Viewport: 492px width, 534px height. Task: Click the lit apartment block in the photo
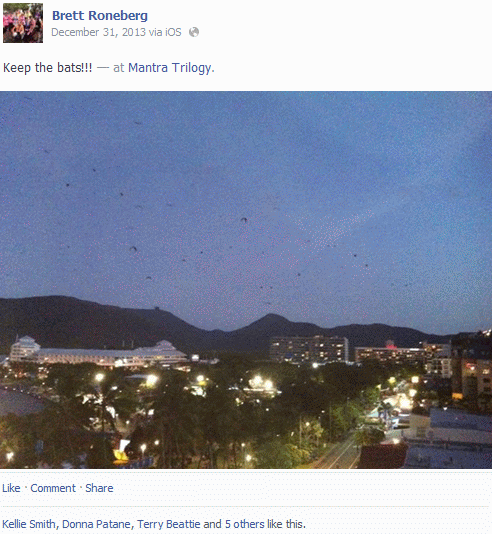point(309,349)
